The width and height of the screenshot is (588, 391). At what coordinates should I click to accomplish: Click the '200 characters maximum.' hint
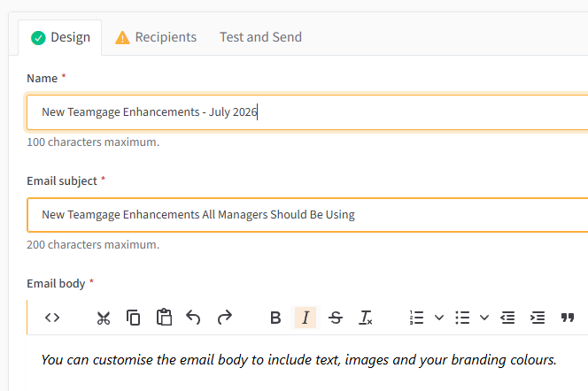click(x=93, y=244)
